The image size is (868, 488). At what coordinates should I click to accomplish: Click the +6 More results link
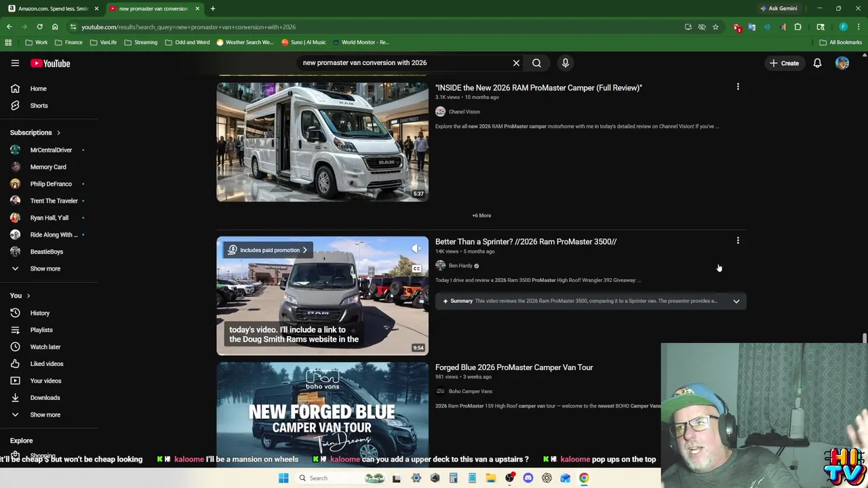click(x=481, y=216)
